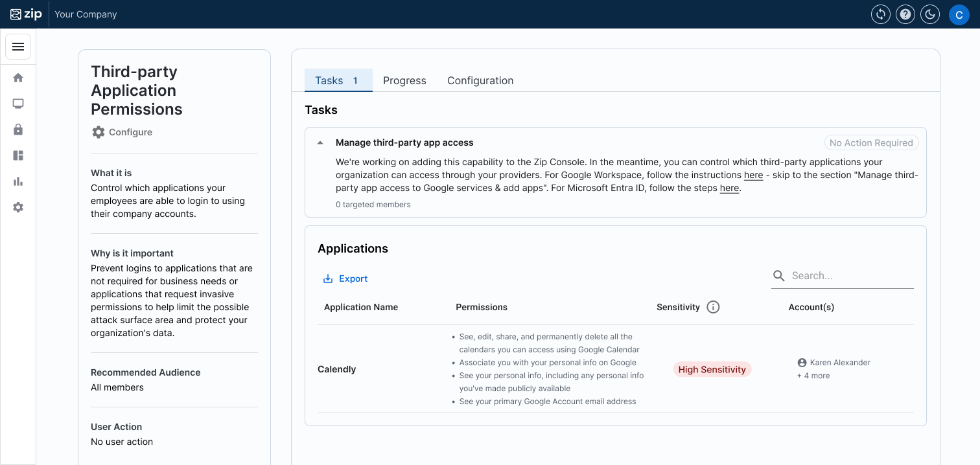The height and width of the screenshot is (465, 980).
Task: Click the Sensitivity info icon
Action: point(713,307)
